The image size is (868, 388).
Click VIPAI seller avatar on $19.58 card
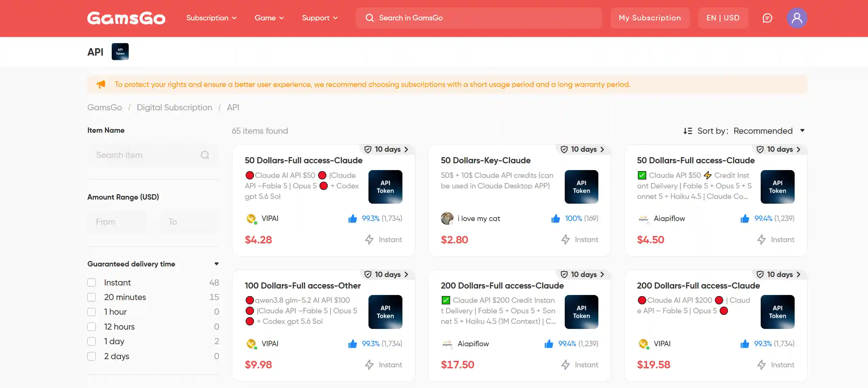coord(644,344)
